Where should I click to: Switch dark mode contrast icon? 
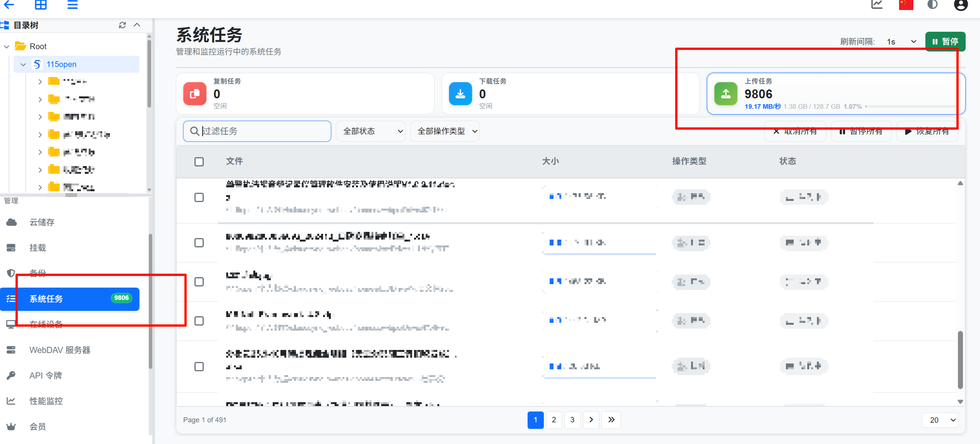point(933,5)
